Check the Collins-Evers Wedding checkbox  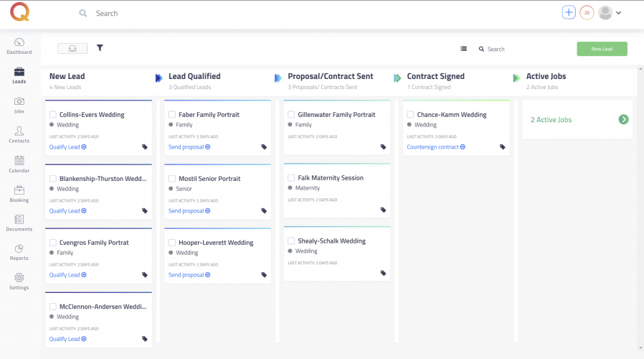(53, 115)
